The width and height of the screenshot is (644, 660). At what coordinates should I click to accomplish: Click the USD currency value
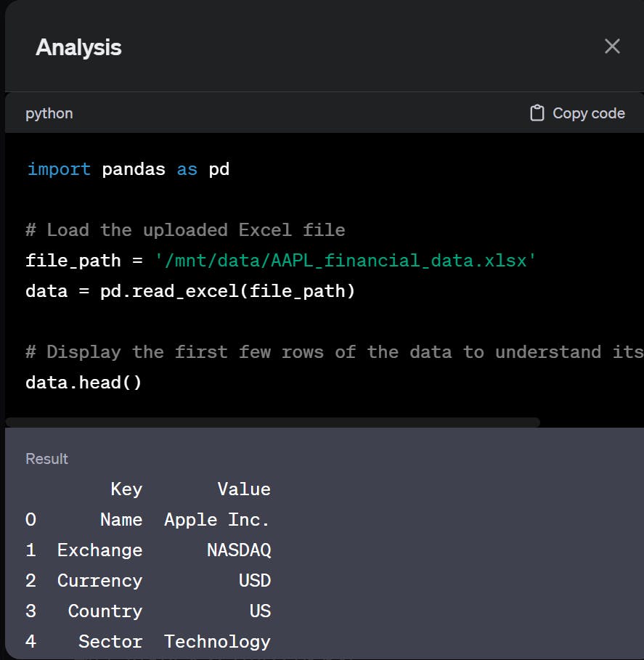(x=255, y=581)
